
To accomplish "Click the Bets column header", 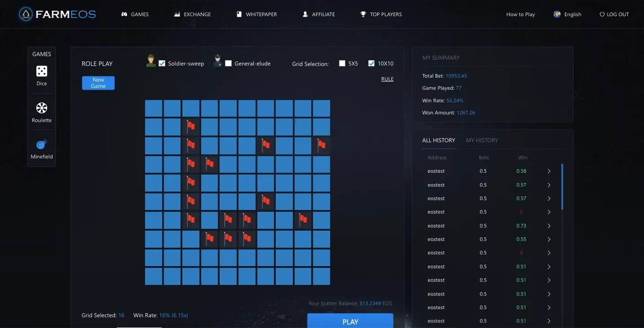I will pyautogui.click(x=484, y=157).
